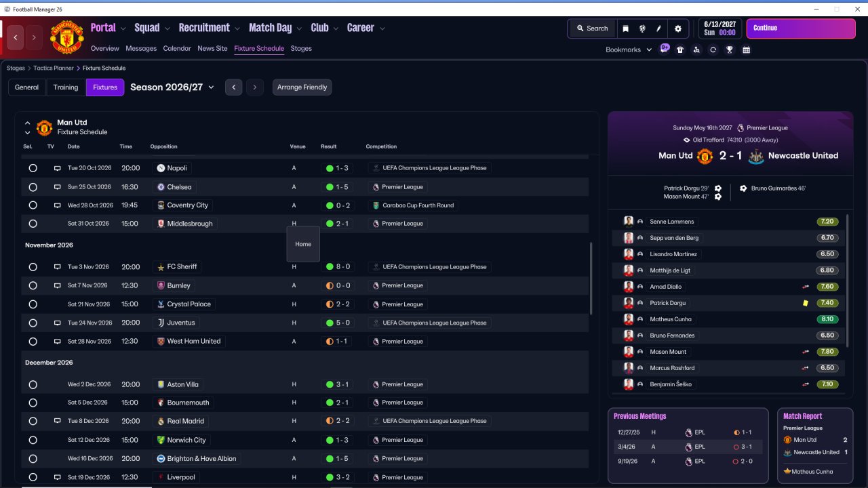
Task: Click the fixture list vertical scrollbar
Action: click(591, 278)
